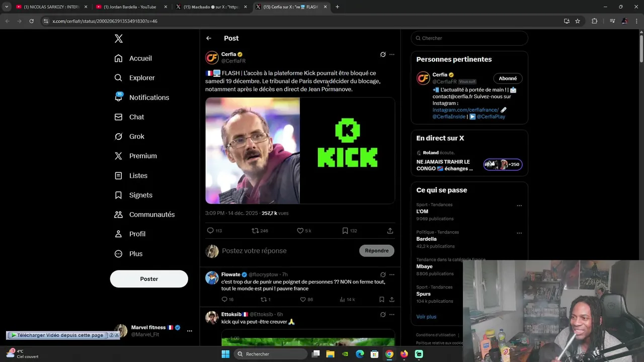Like Flowate's reply with 86 likes

coord(306,300)
